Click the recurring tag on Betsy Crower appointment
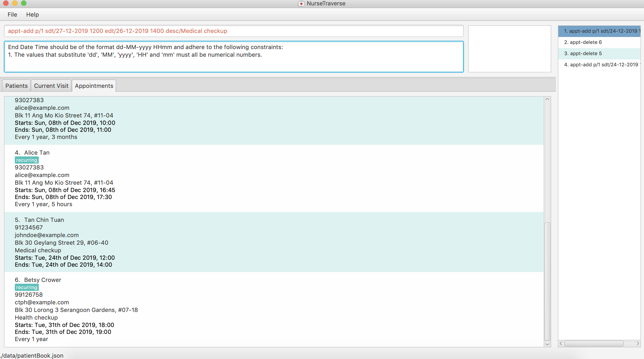This screenshot has width=644, height=359. click(x=27, y=287)
